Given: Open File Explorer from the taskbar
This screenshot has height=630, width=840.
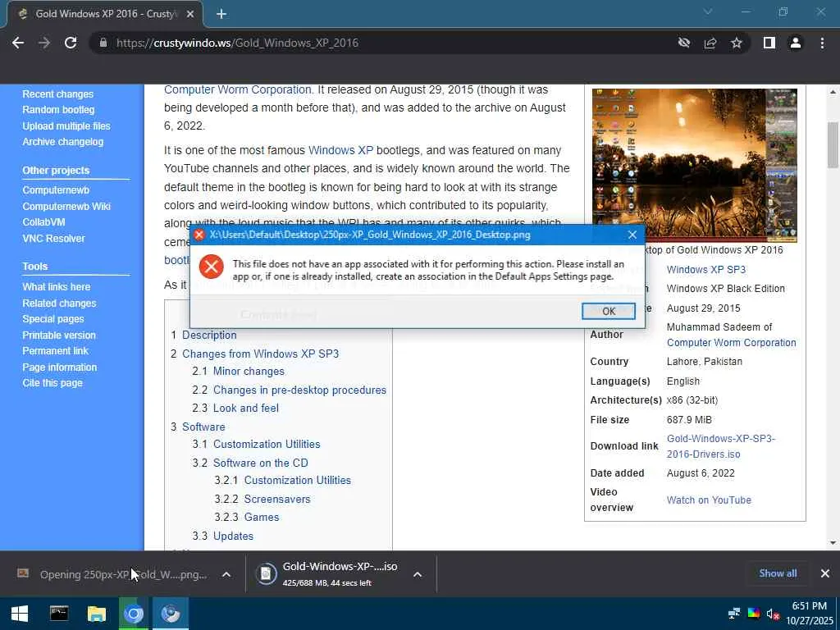Looking at the screenshot, I should (97, 614).
